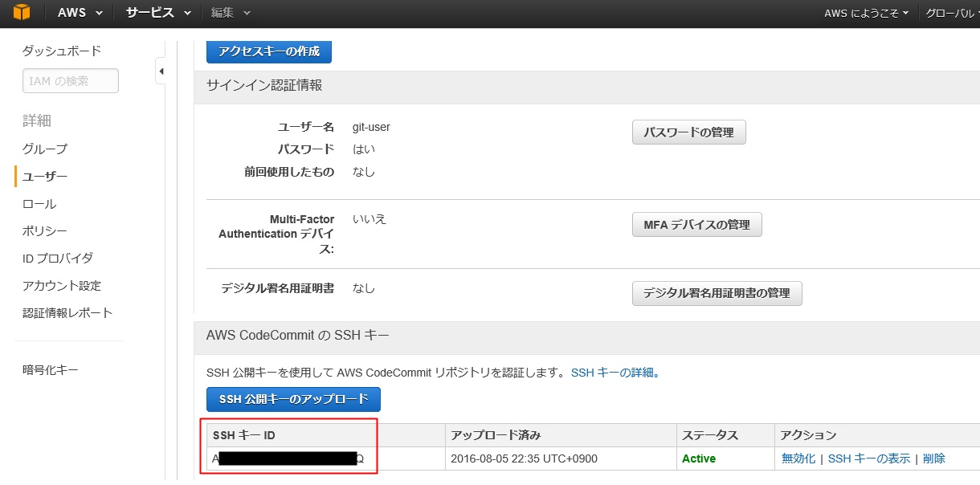Image resolution: width=980 pixels, height=485 pixels.
Task: Navigate to 認証情報レポート
Action: pos(67,313)
